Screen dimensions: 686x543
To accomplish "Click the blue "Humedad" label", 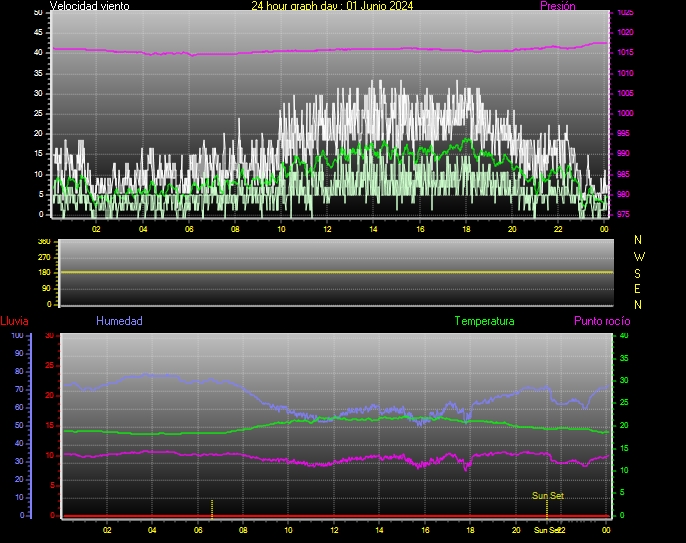I will click(x=119, y=321).
